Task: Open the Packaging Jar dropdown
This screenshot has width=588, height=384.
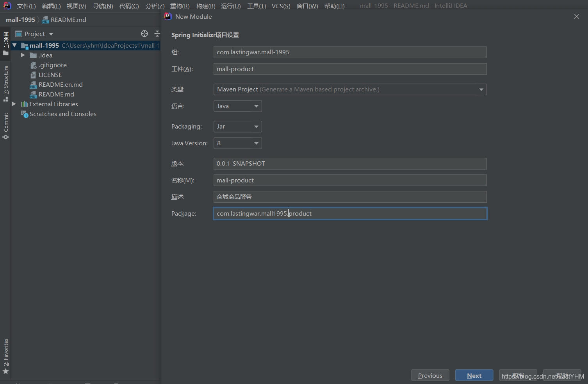Action: 237,127
